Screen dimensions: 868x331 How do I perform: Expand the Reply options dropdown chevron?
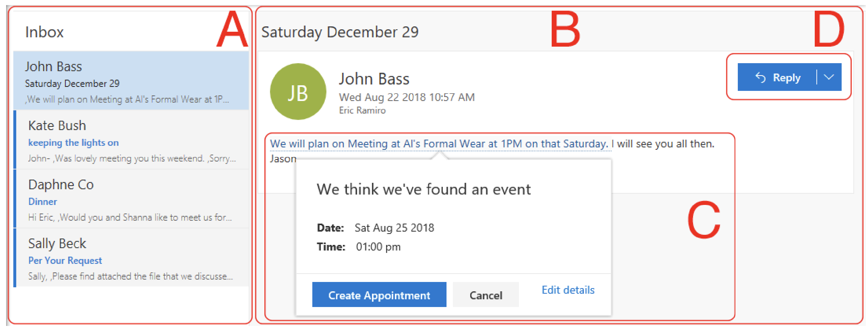829,77
